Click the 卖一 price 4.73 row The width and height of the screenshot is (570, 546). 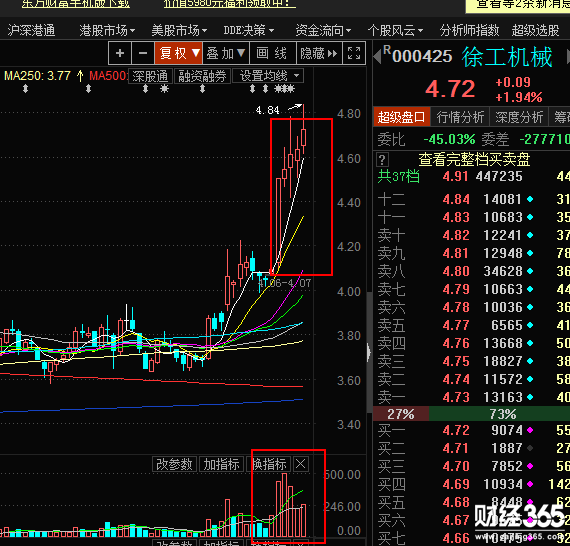pyautogui.click(x=471, y=397)
